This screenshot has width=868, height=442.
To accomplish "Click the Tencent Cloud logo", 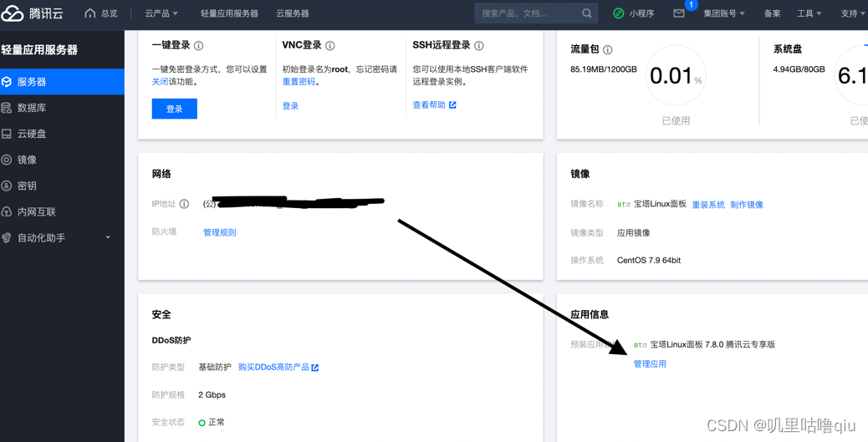I will coord(32,13).
